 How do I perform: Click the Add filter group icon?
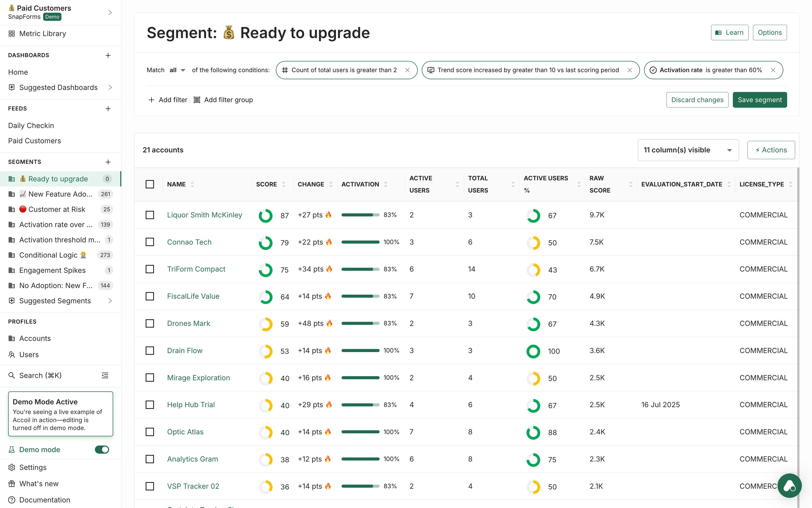197,100
